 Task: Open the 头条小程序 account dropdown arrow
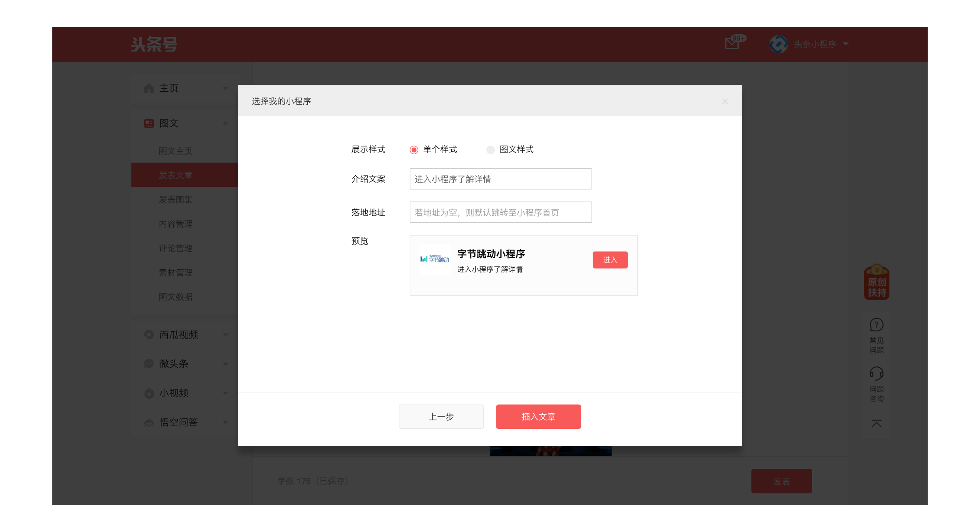click(845, 44)
